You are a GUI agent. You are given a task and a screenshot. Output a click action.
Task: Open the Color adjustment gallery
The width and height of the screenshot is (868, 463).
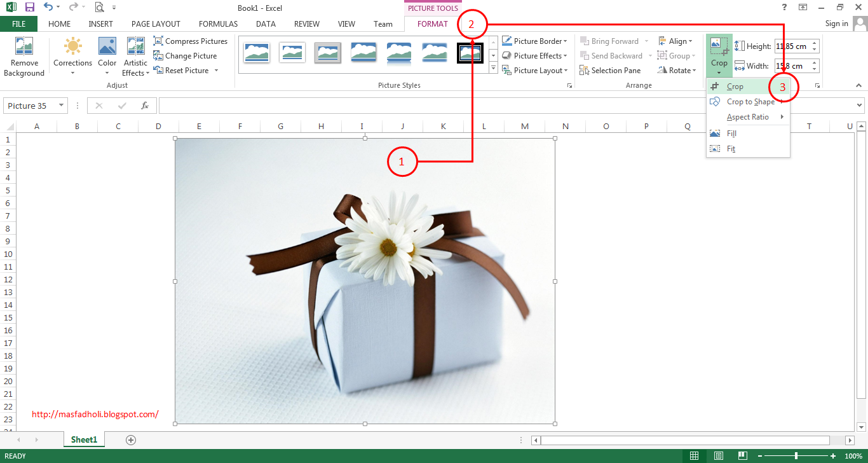[107, 57]
